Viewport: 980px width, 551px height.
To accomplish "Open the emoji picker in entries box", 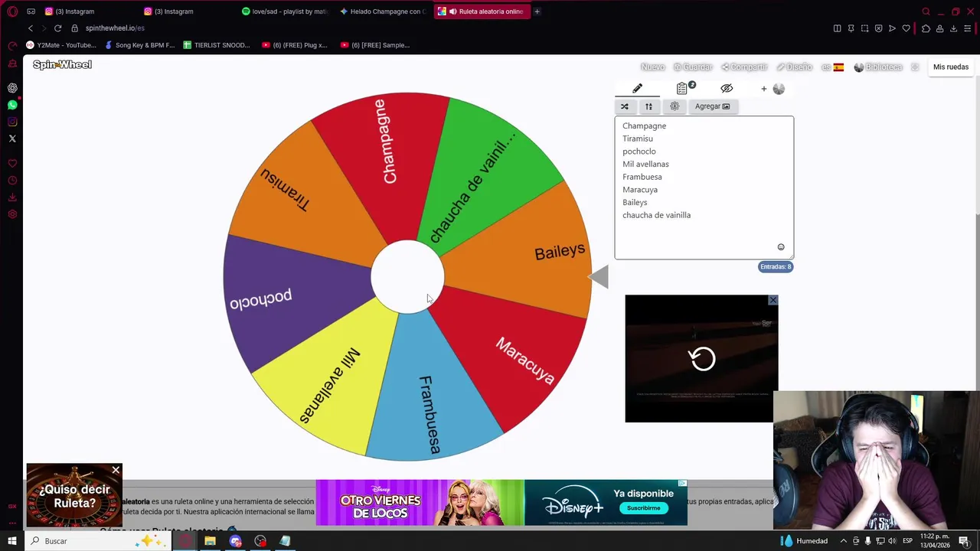I will pos(781,247).
